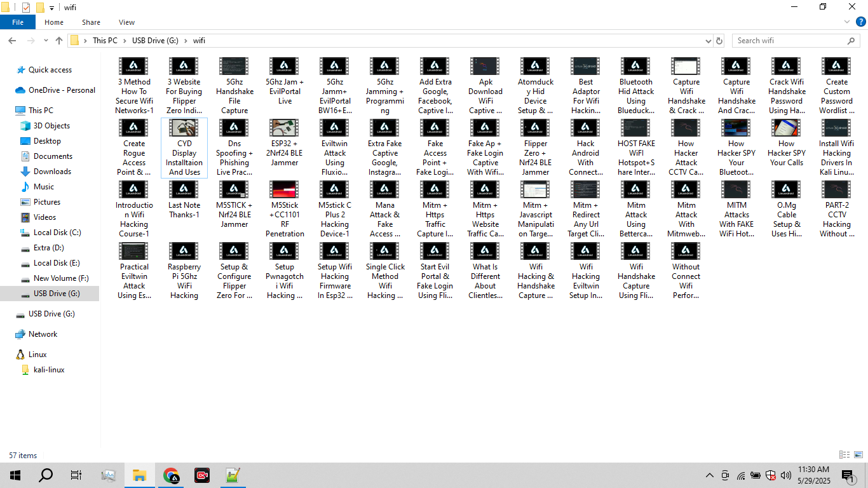This screenshot has width=868, height=488.
Task: Open Task View on taskbar
Action: [x=76, y=475]
